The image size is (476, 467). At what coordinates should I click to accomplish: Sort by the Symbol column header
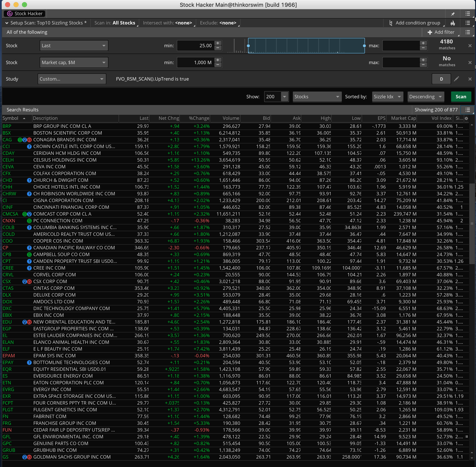click(x=10, y=118)
